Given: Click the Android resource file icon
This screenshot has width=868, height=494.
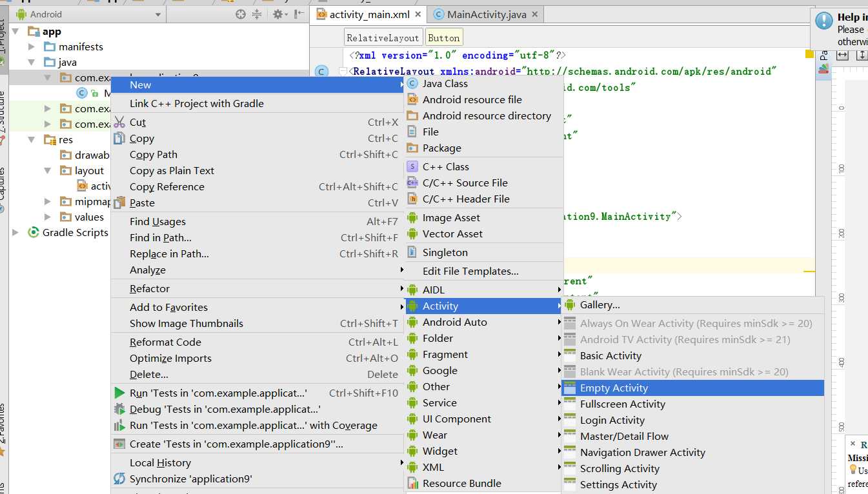Looking at the screenshot, I should click(412, 99).
